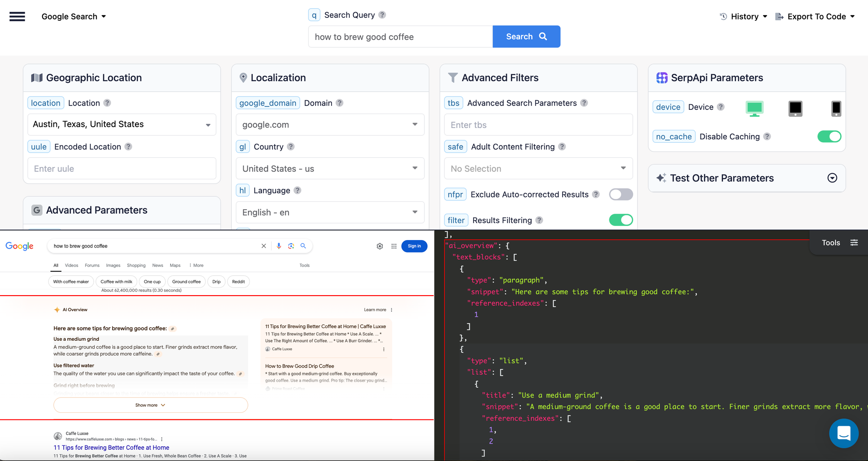The width and height of the screenshot is (868, 461).
Task: Click the Disable Caching help icon
Action: coord(767,136)
